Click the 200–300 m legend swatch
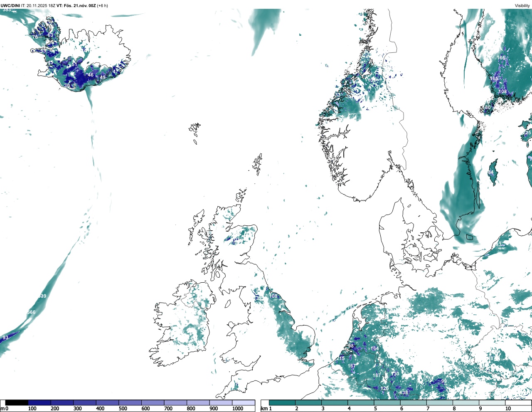This screenshot has width=532, height=412. [62, 403]
